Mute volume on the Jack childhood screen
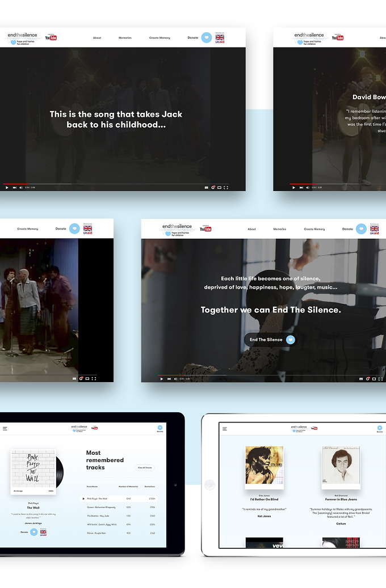386x588 pixels. tap(21, 188)
